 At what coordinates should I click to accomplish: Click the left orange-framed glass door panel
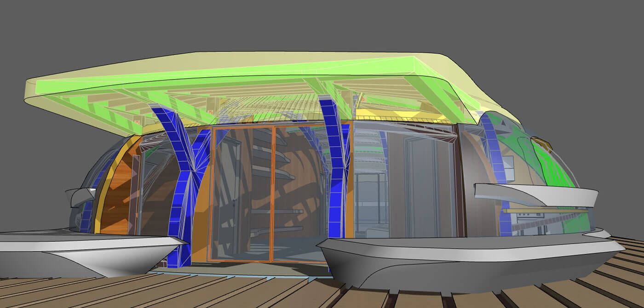(241, 193)
